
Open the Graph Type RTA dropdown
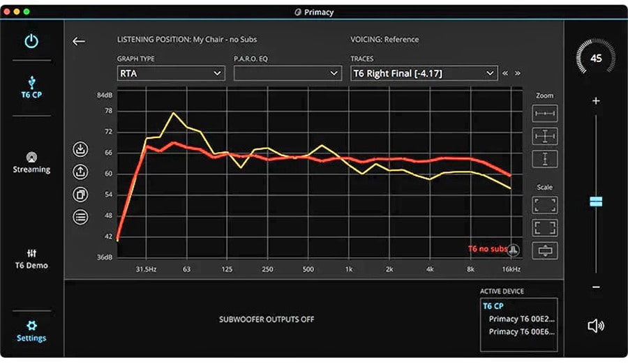point(171,73)
